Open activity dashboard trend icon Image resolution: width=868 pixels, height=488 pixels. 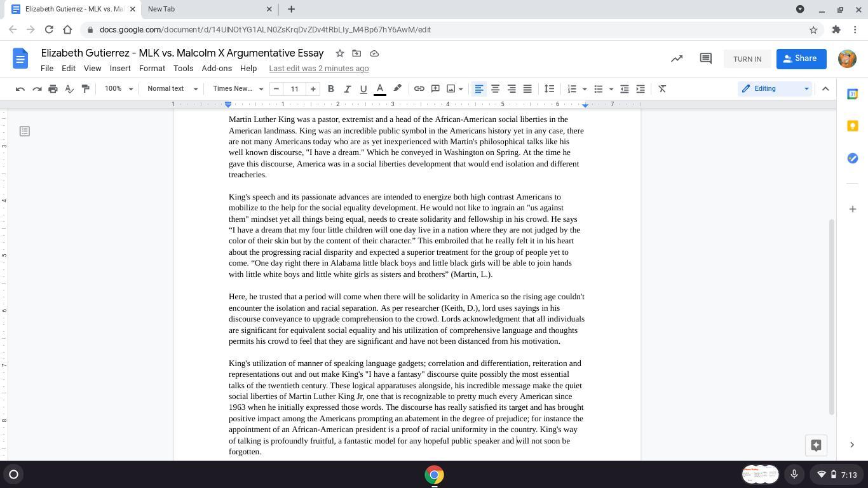pos(677,58)
